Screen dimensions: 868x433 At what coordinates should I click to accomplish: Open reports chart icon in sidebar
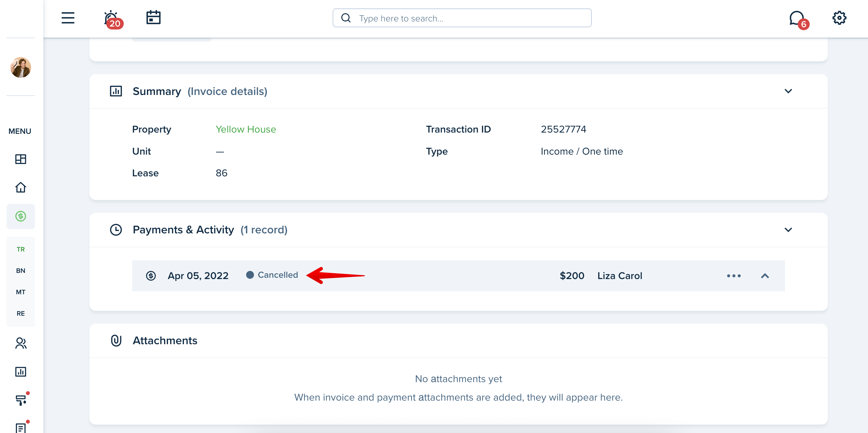tap(20, 372)
